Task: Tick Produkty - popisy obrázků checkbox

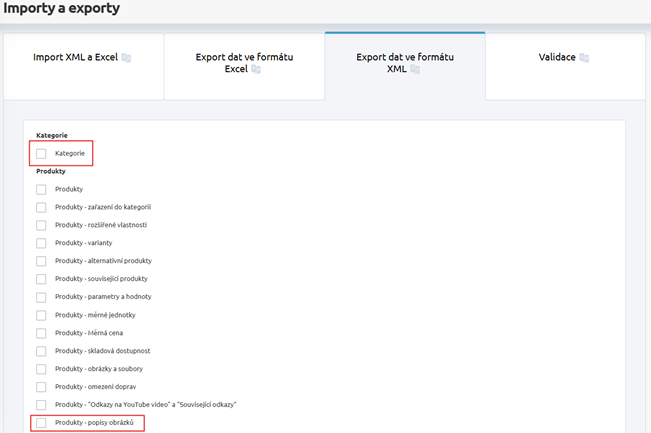Action: [41, 423]
